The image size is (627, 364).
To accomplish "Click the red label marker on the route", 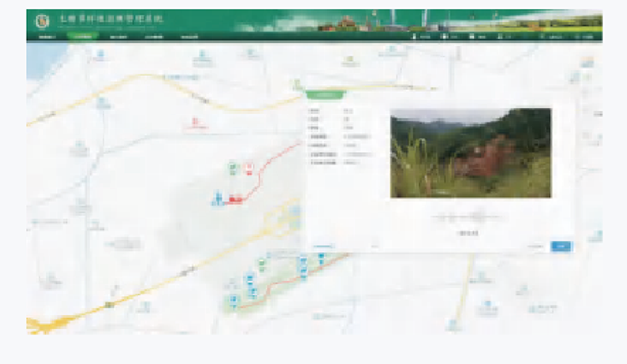I will pyautogui.click(x=236, y=199).
